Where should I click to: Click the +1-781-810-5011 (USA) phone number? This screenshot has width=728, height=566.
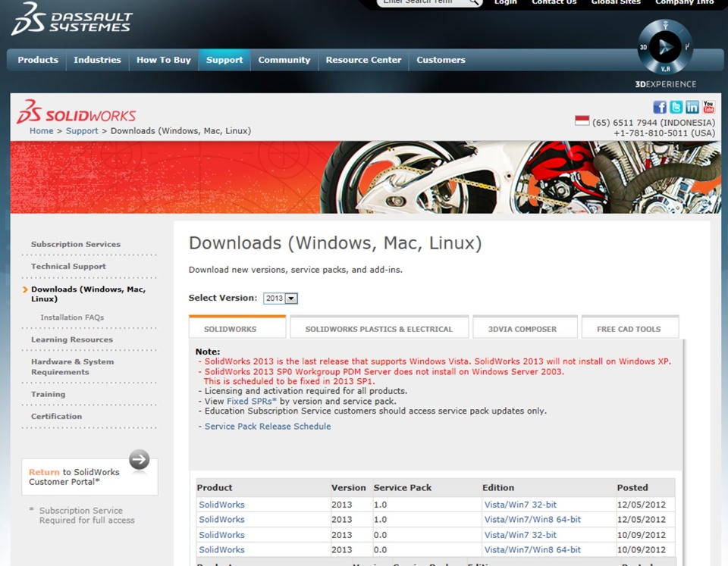pos(664,133)
